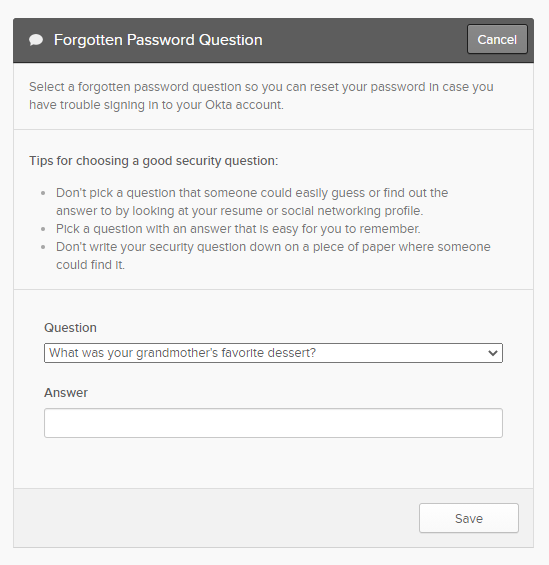Expand the chevron arrow on Question selector
Viewport: 549px width, 565px height.
[x=492, y=353]
